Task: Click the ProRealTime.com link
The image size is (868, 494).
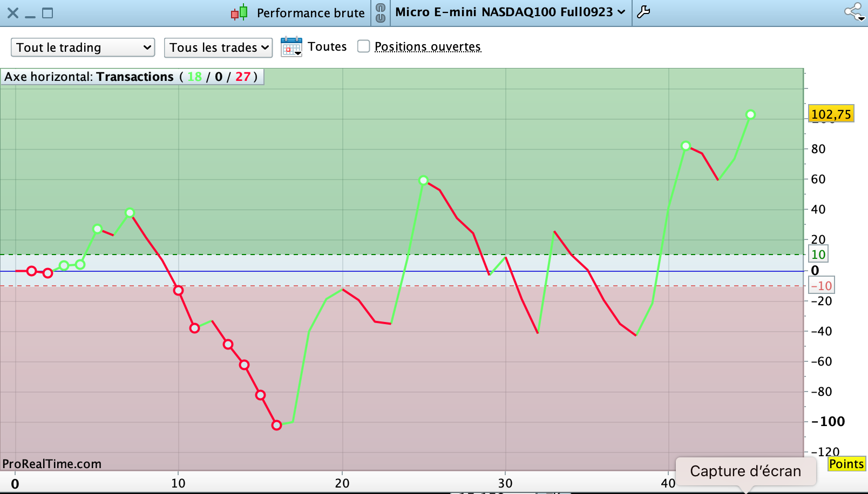Action: (x=52, y=464)
